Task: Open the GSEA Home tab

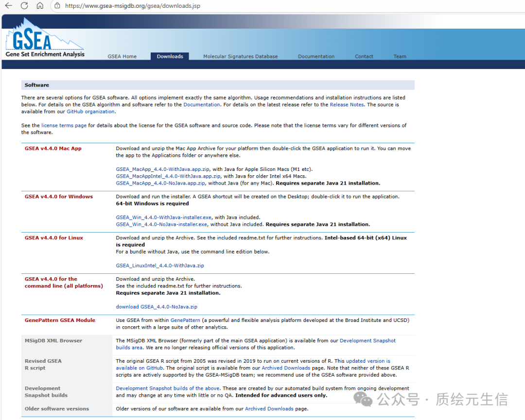Action: coord(122,56)
